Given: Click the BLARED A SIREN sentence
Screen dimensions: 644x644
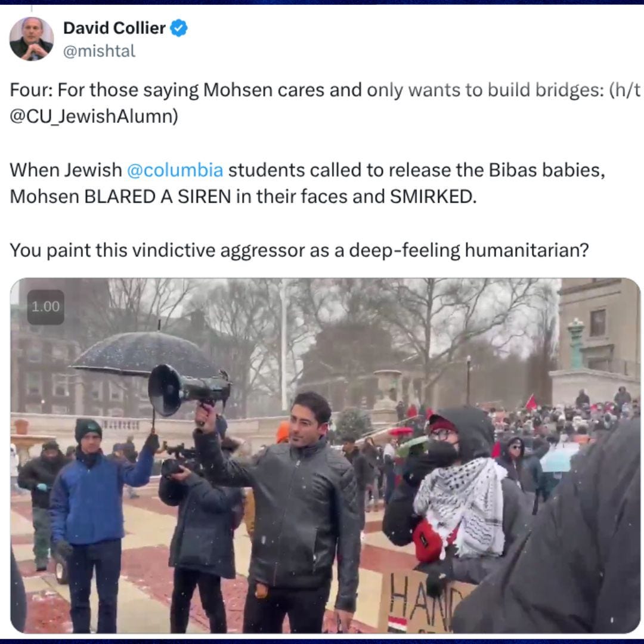Looking at the screenshot, I should point(243,196).
